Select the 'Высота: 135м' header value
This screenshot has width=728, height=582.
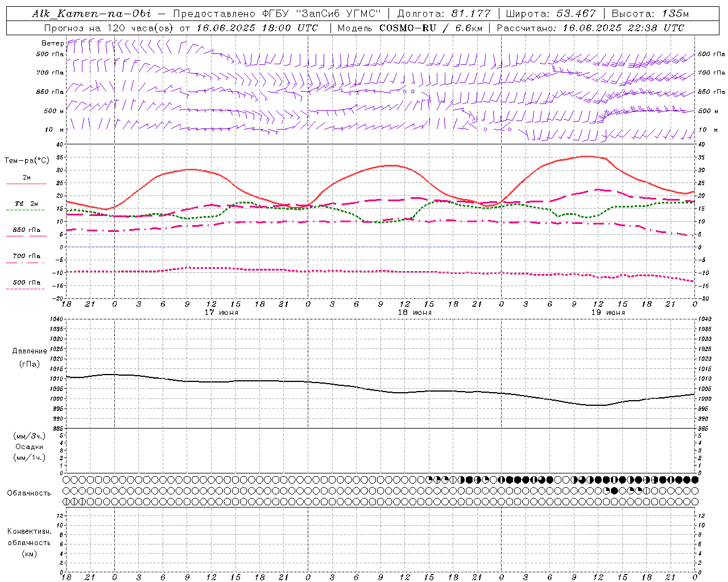(x=650, y=14)
